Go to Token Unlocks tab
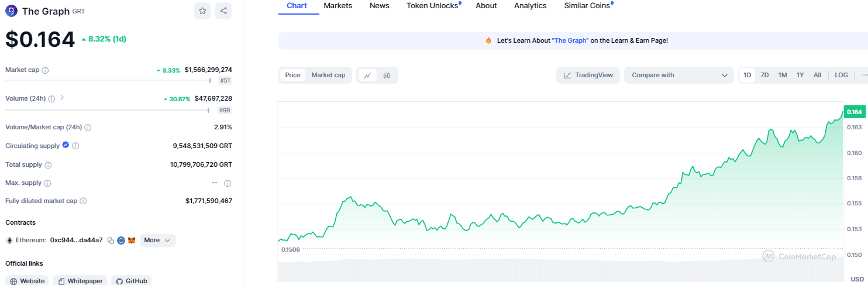This screenshot has width=868, height=285. [433, 6]
